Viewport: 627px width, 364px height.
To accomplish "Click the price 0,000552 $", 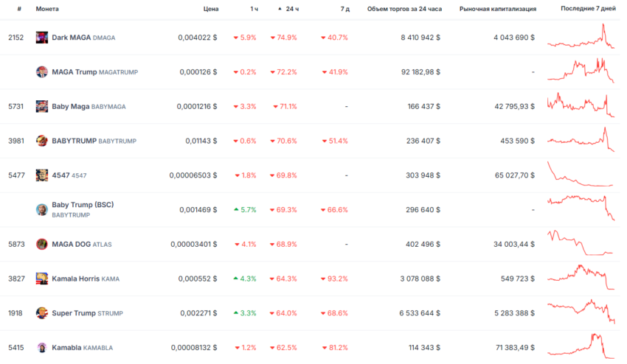I will [x=198, y=279].
